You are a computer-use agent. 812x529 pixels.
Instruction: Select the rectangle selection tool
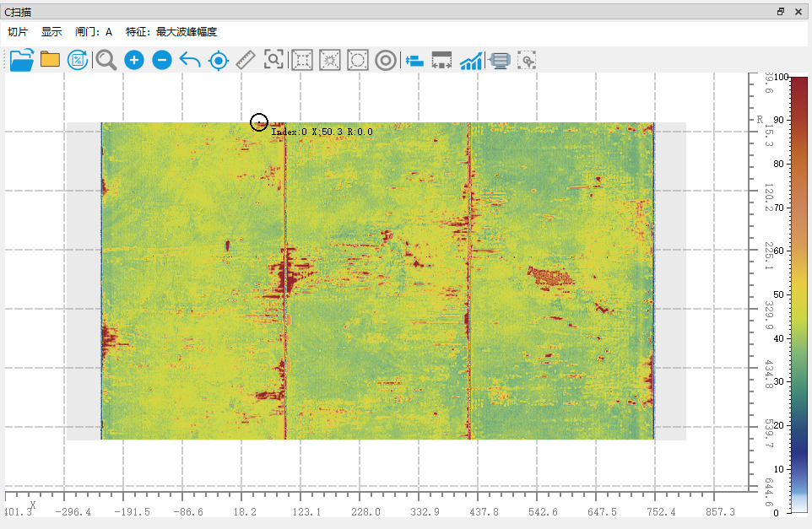(302, 60)
